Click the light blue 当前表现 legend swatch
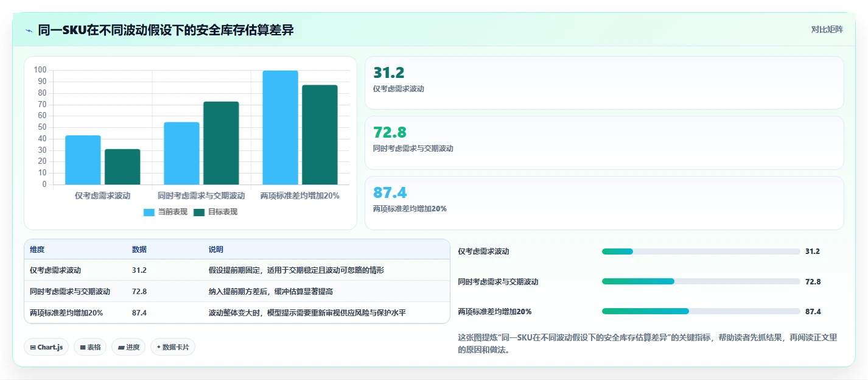868x380 pixels. (149, 212)
